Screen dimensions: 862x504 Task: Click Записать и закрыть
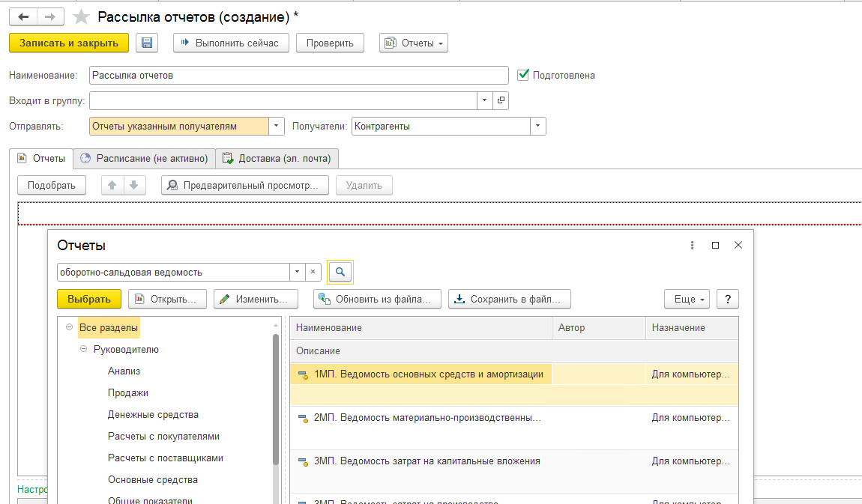(x=69, y=43)
